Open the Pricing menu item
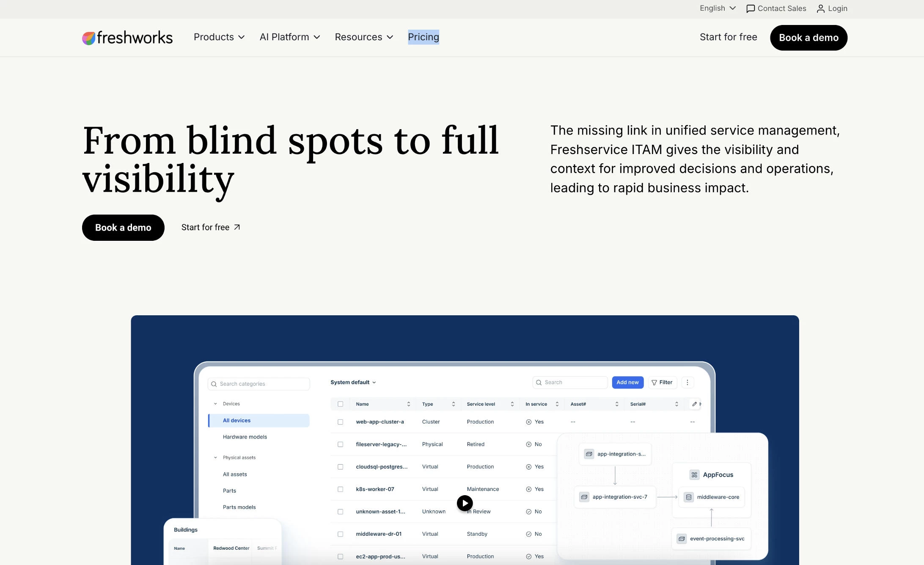The image size is (924, 565). (x=423, y=37)
